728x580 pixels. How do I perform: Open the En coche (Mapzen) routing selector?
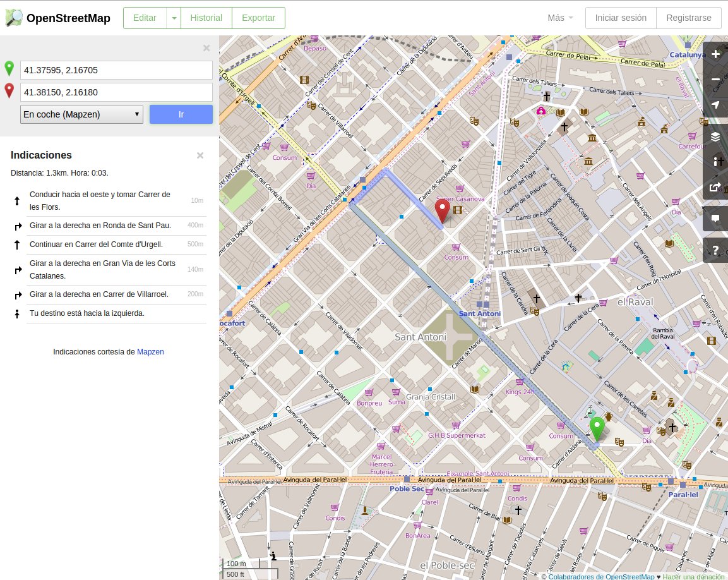[81, 114]
